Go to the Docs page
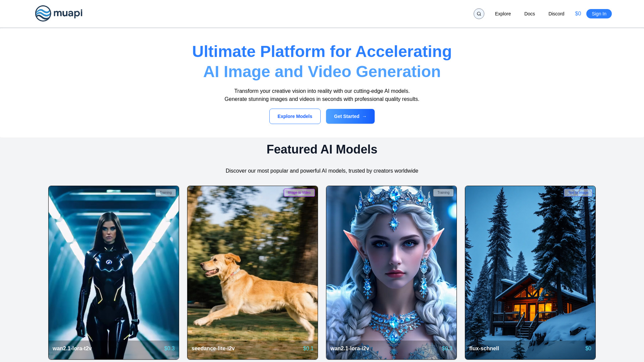 (x=529, y=14)
